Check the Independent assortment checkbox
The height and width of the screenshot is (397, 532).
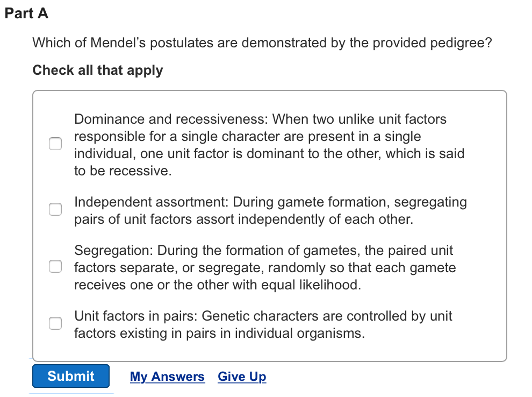(55, 209)
